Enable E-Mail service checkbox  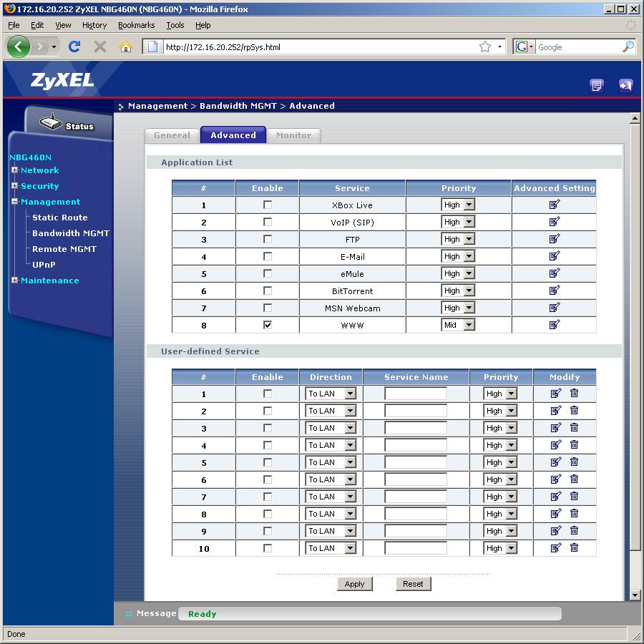(268, 256)
